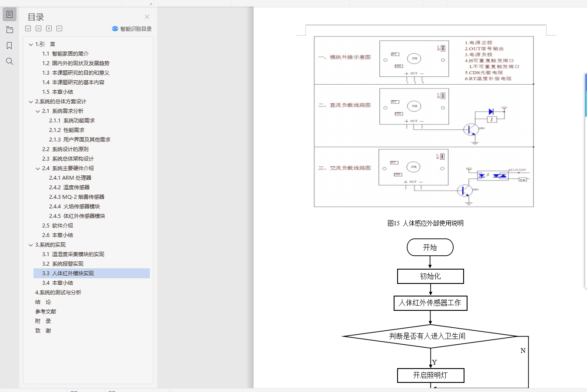Close the 目录 navigation pane
587x392 pixels.
[147, 17]
